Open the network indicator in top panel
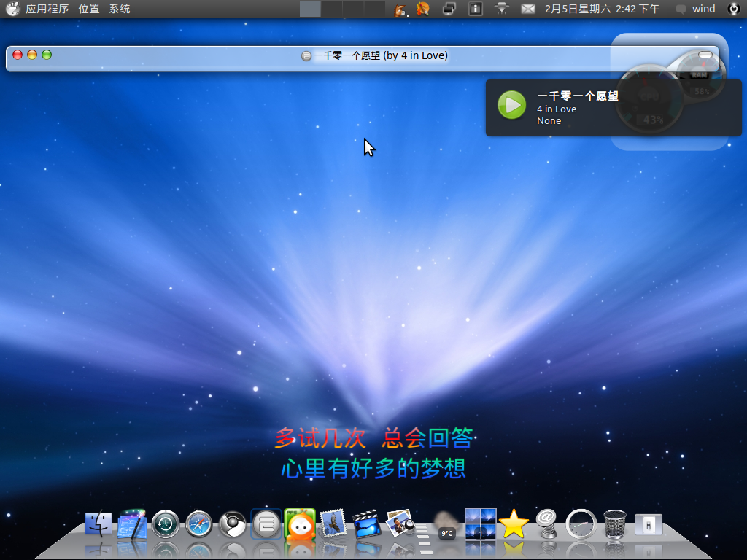 (502, 9)
